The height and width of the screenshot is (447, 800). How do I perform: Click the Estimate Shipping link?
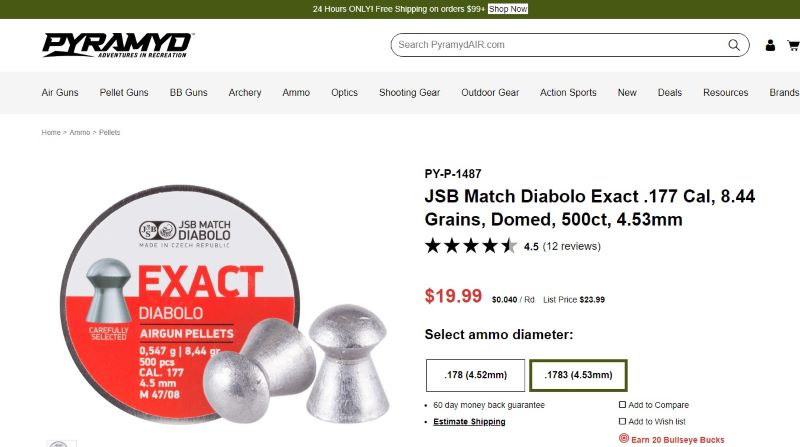(x=469, y=421)
